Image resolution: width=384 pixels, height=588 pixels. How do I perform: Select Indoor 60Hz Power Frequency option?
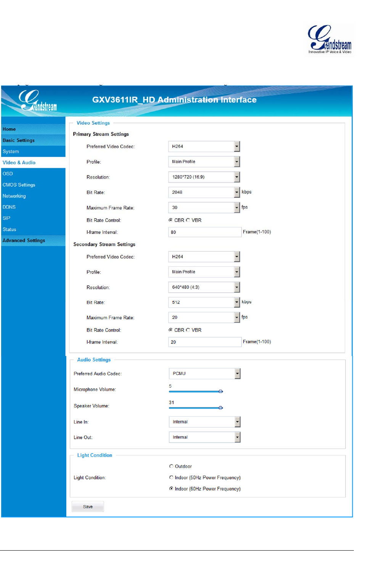click(x=171, y=488)
